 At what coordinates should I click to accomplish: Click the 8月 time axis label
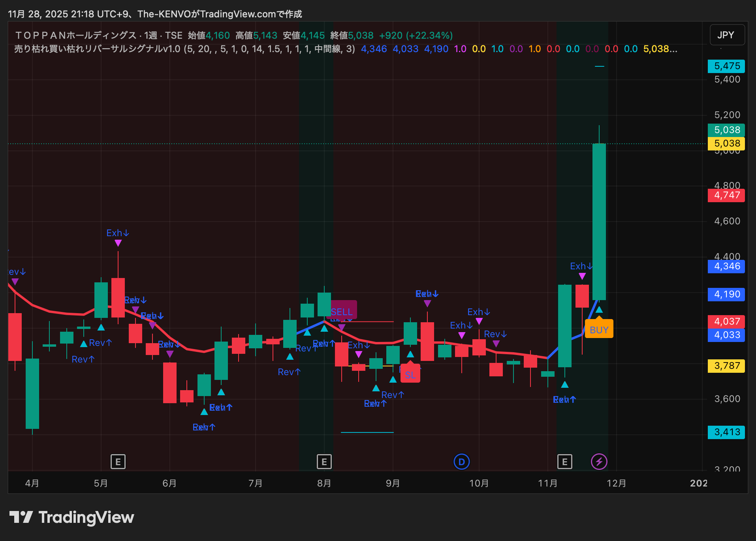pyautogui.click(x=324, y=483)
